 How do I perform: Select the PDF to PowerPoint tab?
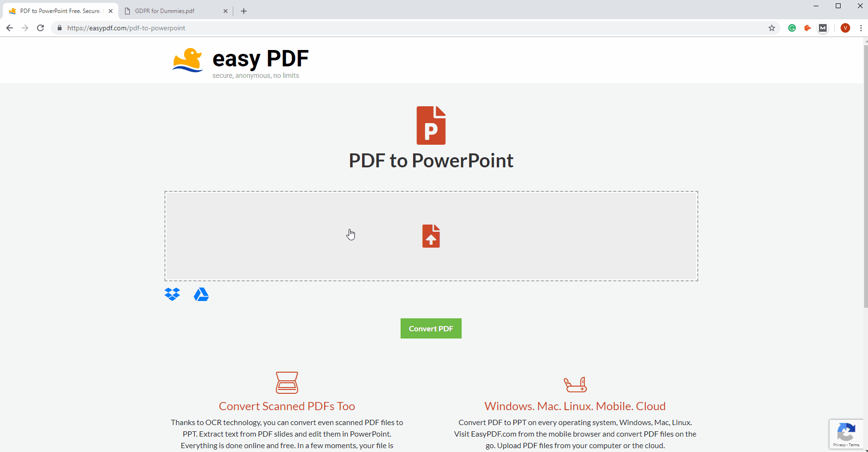[61, 11]
